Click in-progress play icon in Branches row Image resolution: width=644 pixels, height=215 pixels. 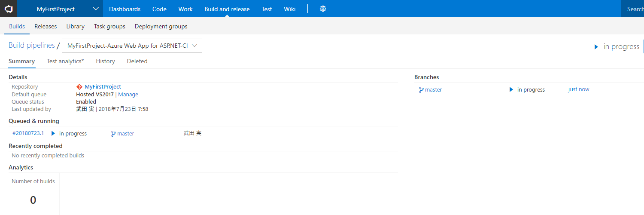coord(511,90)
